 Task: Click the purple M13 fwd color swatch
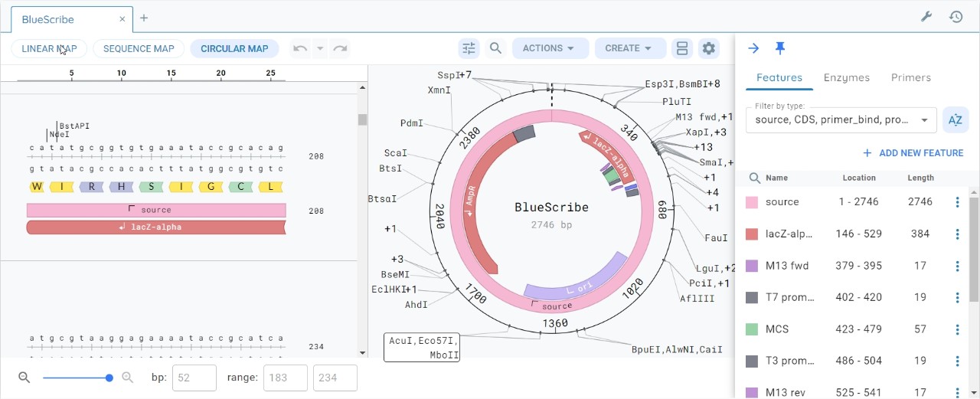coord(752,266)
